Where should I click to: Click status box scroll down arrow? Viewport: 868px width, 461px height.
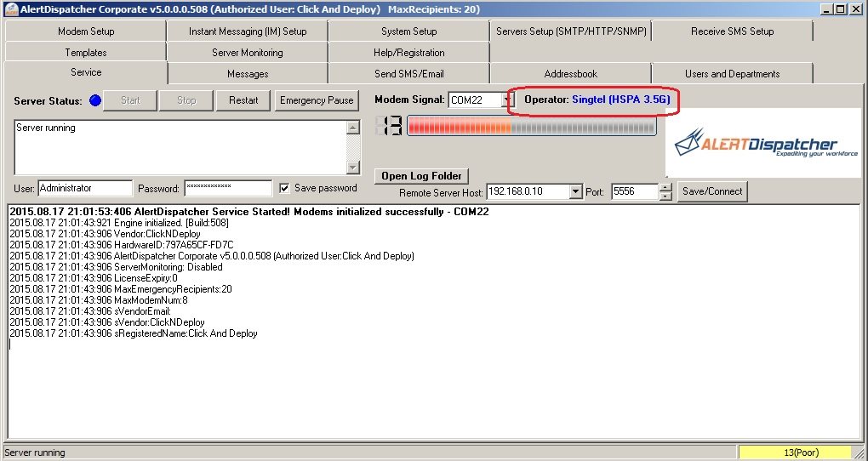pos(353,167)
